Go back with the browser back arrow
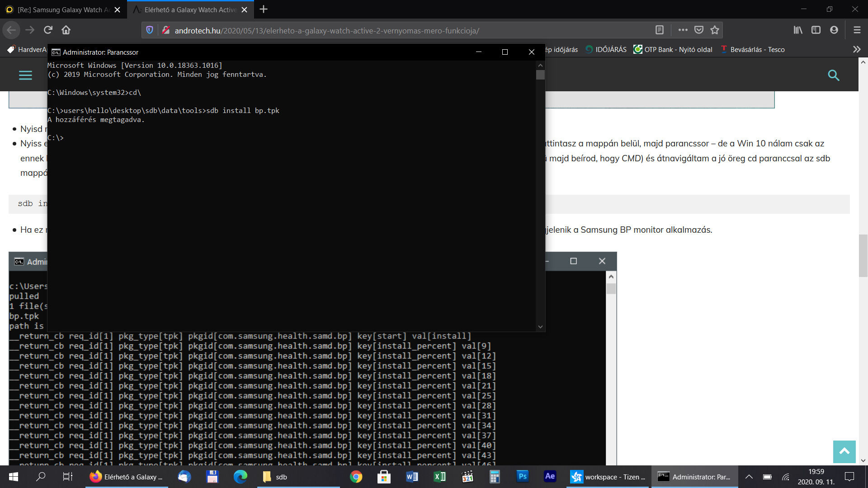868x488 pixels. pyautogui.click(x=11, y=30)
